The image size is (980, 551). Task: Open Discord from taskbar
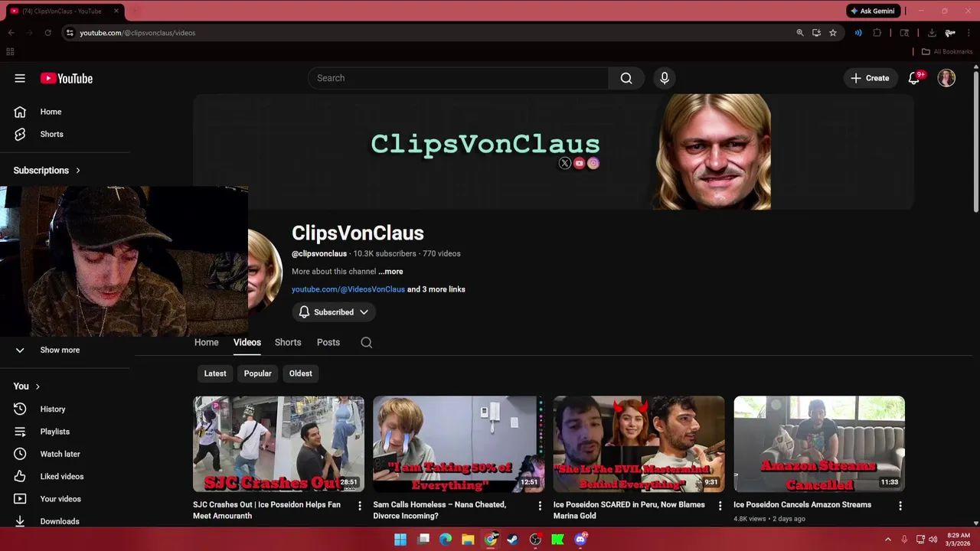point(580,540)
